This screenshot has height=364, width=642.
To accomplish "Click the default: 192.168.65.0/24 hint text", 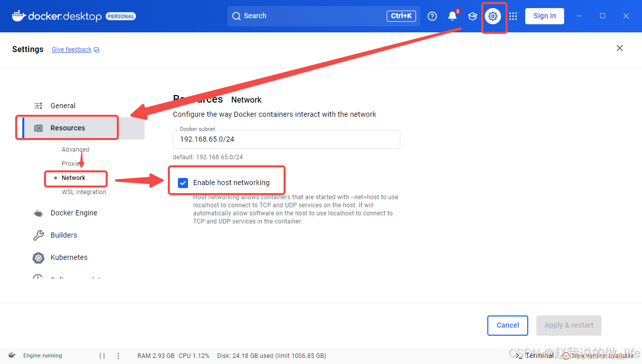I will [x=208, y=157].
